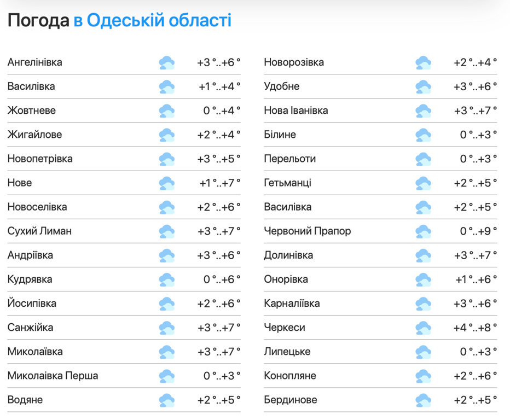Click the weather icon in the Червоний Прапор row
This screenshot has width=510, height=420.
coord(423,231)
